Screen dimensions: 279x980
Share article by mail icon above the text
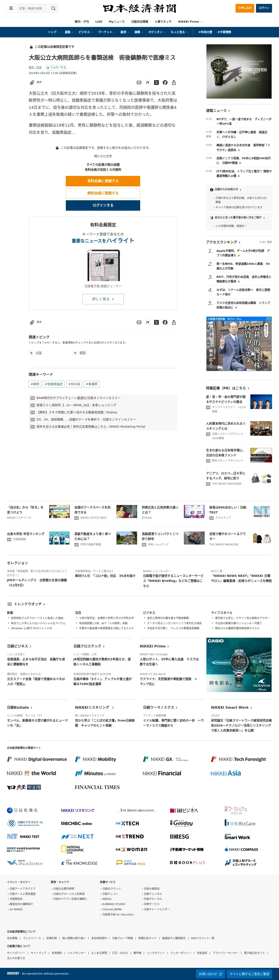[x=139, y=83]
